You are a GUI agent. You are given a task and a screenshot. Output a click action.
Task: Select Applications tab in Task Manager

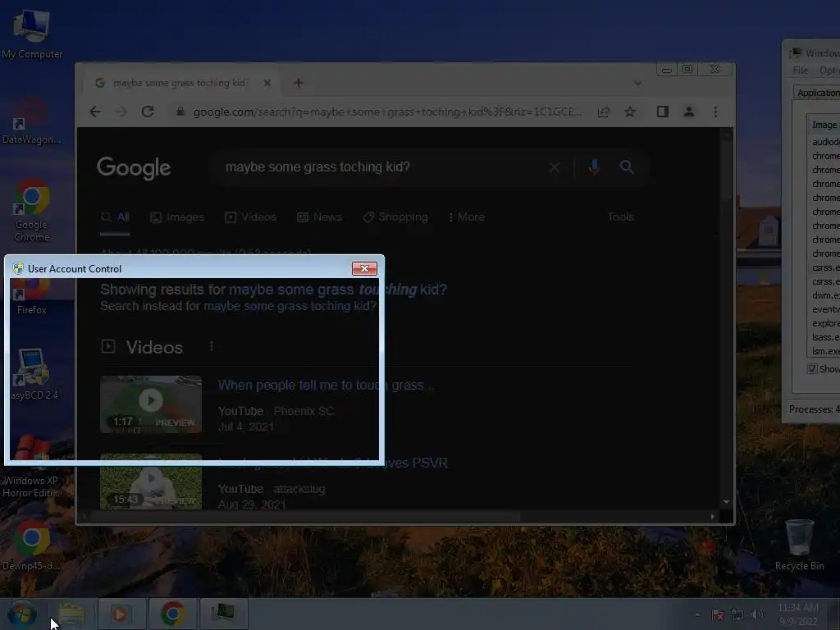tap(818, 93)
